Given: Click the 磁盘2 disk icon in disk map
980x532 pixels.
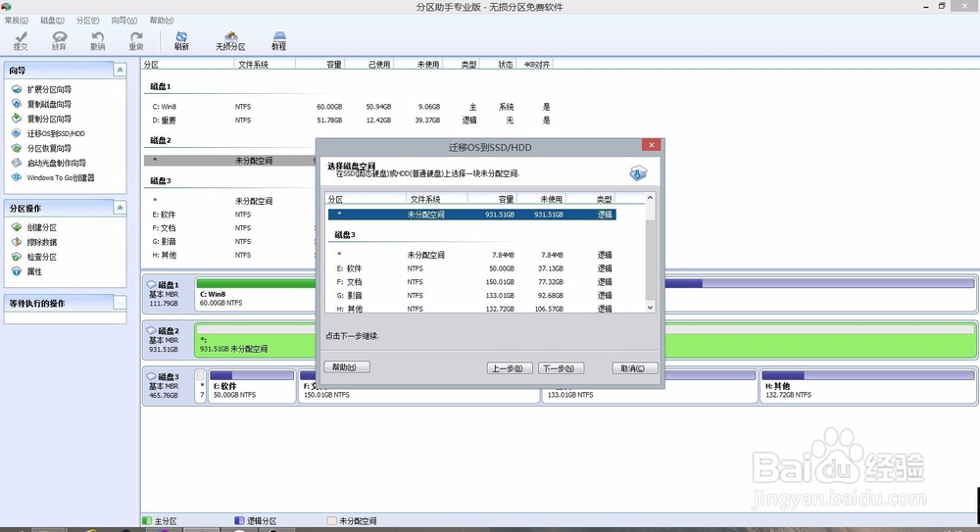Looking at the screenshot, I should point(151,331).
